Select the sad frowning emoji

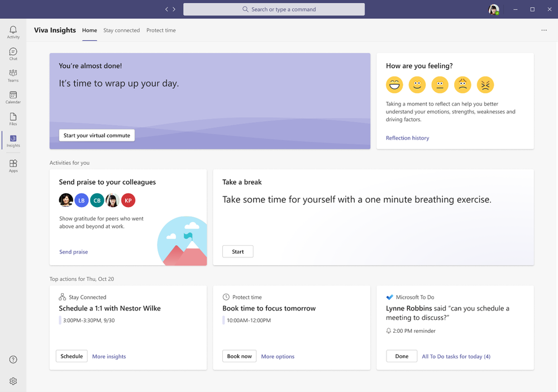462,85
